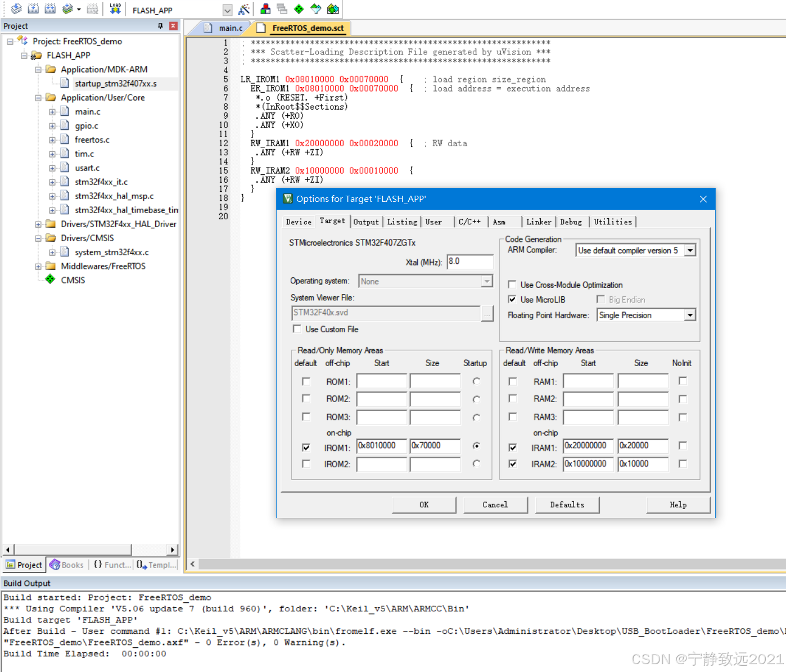
Task: Switch to the Device tab
Action: [299, 222]
